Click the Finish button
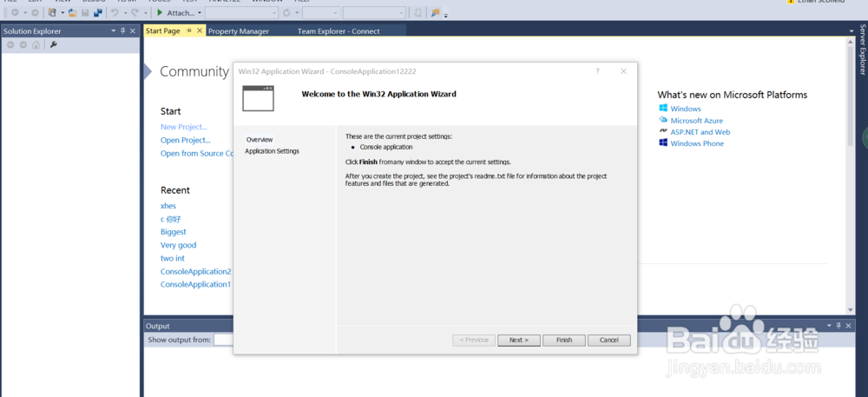 [x=564, y=340]
